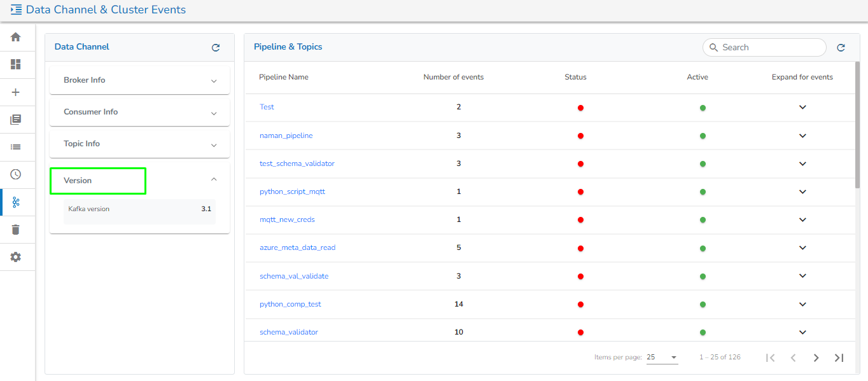Go to the next page of pipelines
Image resolution: width=868 pixels, height=381 pixels.
coord(816,358)
